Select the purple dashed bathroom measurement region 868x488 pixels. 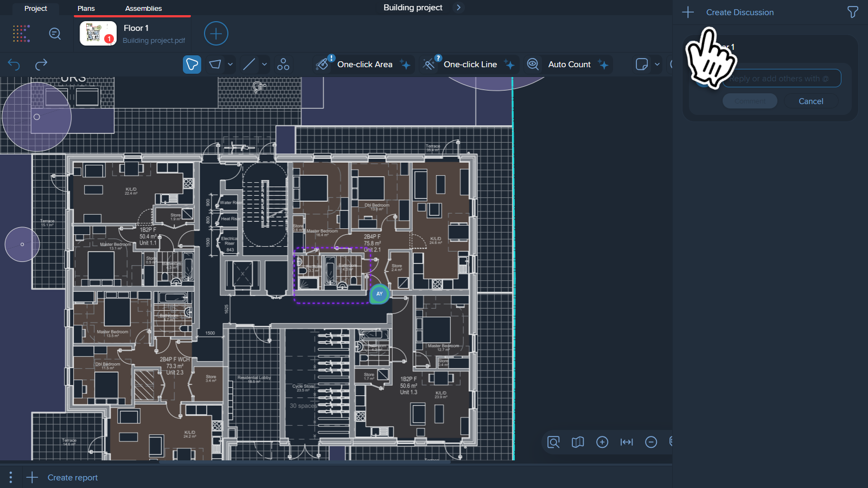point(333,276)
